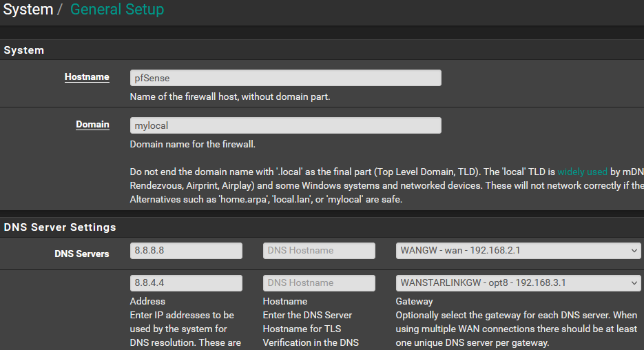Click the General Setup breadcrumb link

point(117,10)
